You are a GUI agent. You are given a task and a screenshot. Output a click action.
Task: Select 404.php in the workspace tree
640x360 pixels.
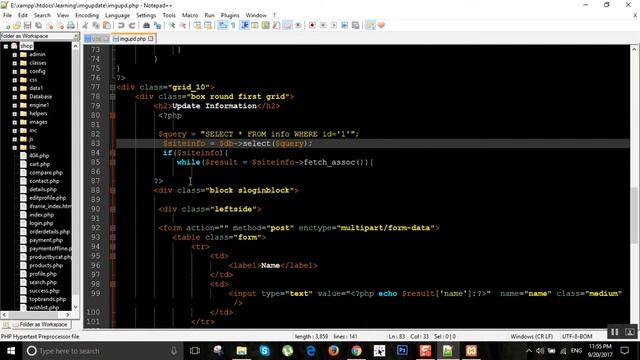pos(39,156)
